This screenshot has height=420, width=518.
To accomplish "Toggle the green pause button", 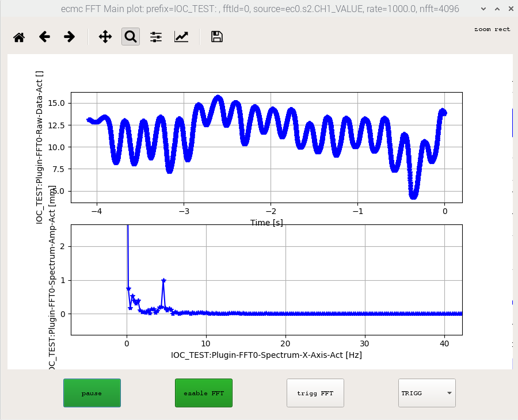I will pos(92,393).
